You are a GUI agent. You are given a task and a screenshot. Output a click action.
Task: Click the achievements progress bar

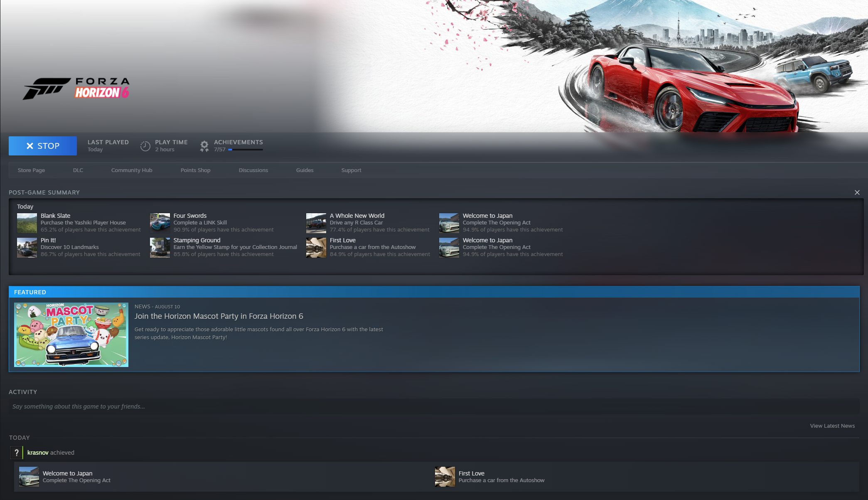pyautogui.click(x=246, y=150)
